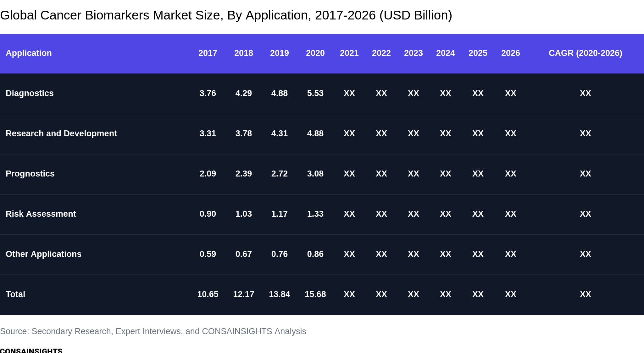This screenshot has width=644, height=353.
Task: Click the CONSAINSIGHTS footer logo text
Action: pyautogui.click(x=31, y=350)
